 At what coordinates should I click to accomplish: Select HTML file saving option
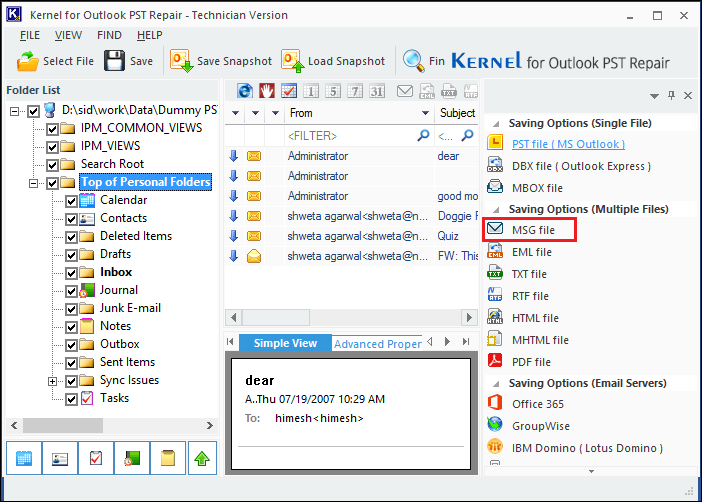pyautogui.click(x=535, y=318)
